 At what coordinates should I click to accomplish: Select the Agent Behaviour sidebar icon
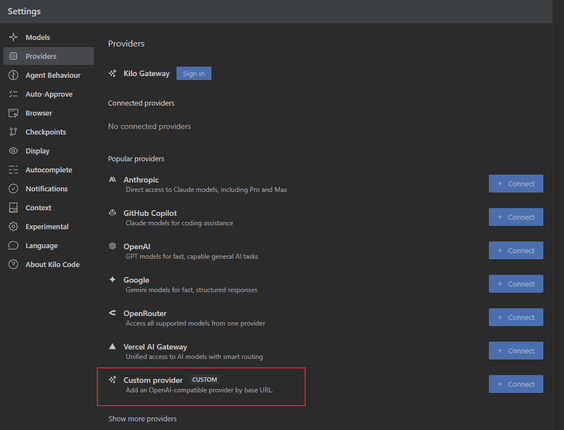[13, 75]
